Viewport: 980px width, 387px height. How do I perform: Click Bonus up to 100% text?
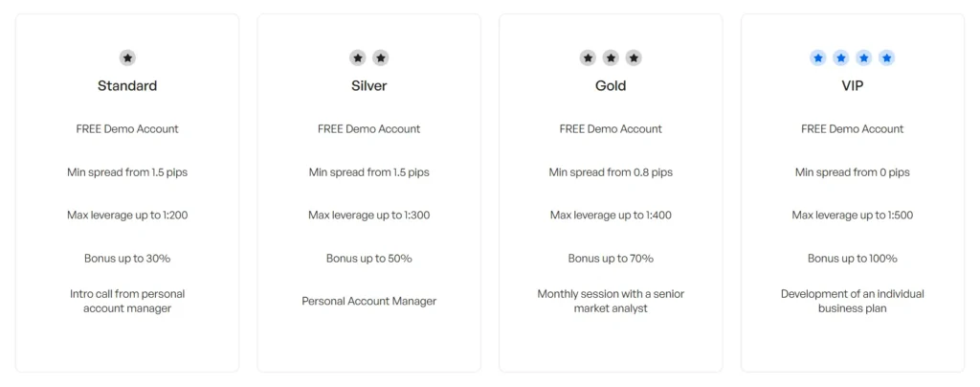coord(853,259)
